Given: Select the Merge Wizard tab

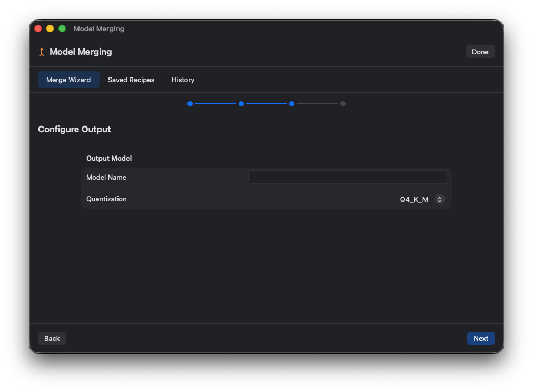Looking at the screenshot, I should click(68, 80).
